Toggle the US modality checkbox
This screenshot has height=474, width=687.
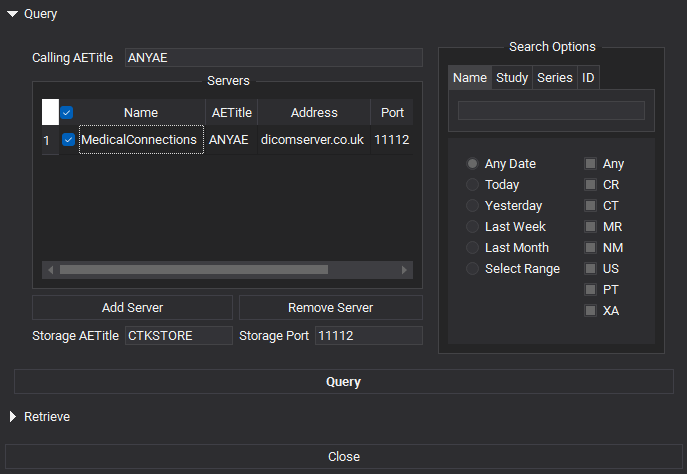click(x=591, y=269)
